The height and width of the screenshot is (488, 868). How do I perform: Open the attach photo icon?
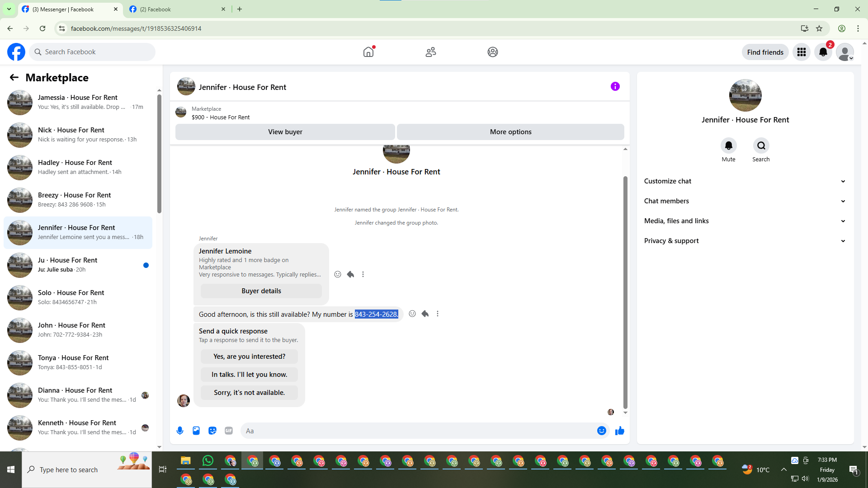tap(196, 431)
